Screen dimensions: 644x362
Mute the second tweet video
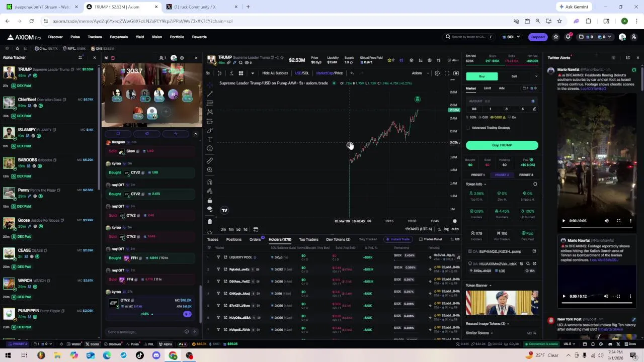(x=606, y=297)
